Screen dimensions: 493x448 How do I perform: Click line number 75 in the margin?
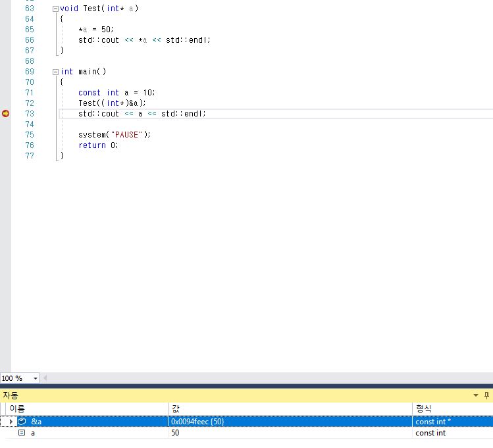[x=29, y=135]
